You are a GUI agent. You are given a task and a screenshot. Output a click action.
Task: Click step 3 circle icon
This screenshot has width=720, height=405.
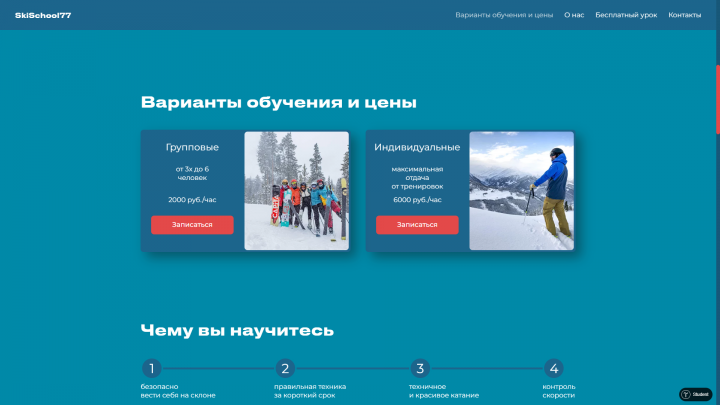pos(420,368)
